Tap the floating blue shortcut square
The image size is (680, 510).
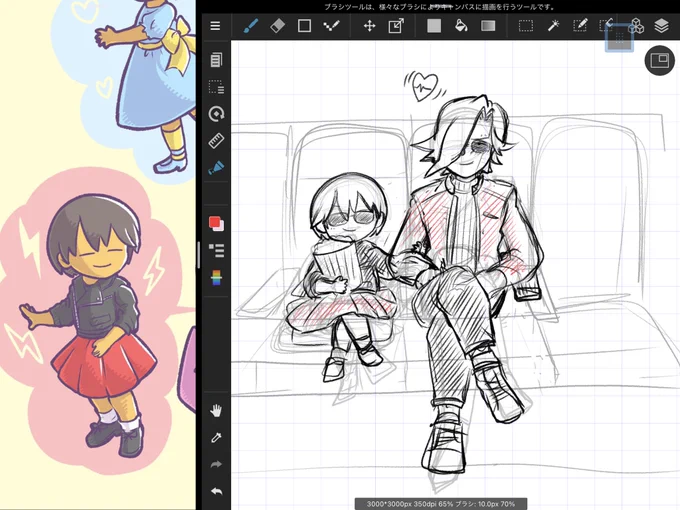(619, 38)
